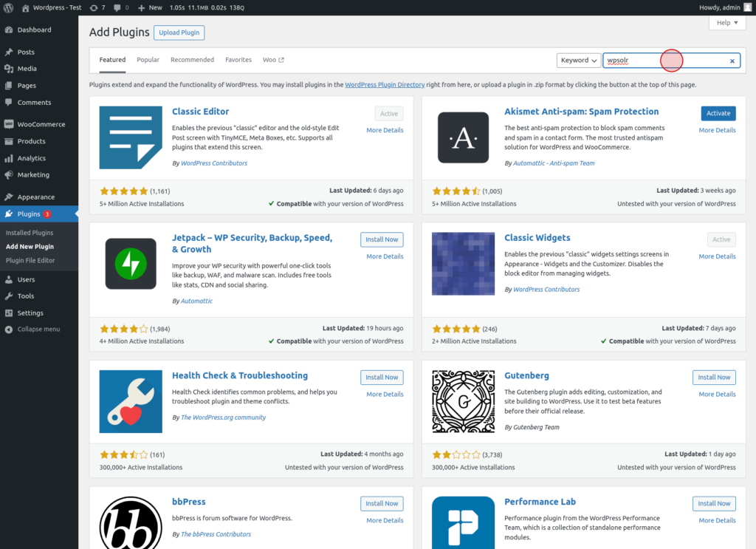Open the updates icon showing 7
The width and height of the screenshot is (756, 549).
[x=97, y=7]
